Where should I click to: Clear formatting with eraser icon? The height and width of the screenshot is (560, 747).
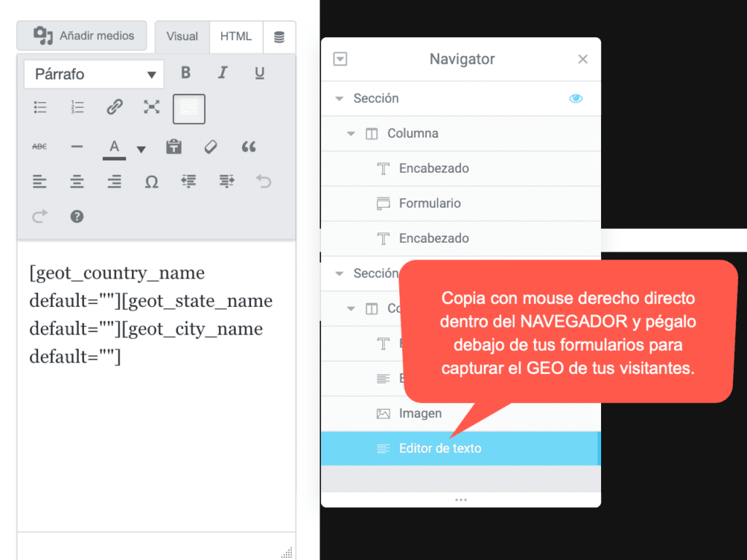coord(211,147)
